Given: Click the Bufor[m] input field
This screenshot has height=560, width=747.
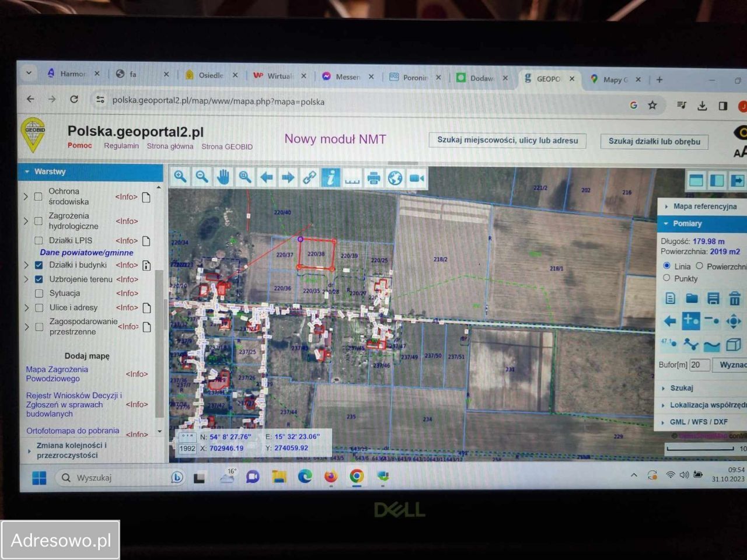Looking at the screenshot, I should point(699,365).
